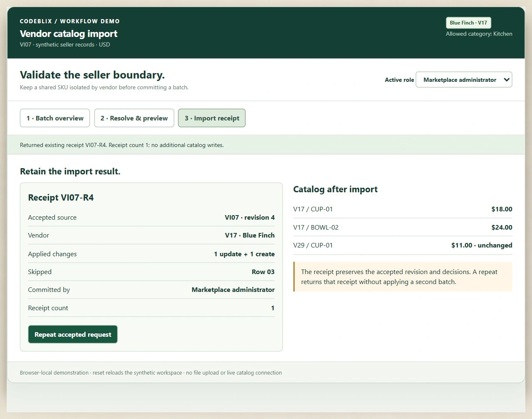This screenshot has width=532, height=419.
Task: Select the V29 / CUP-01 catalog row
Action: [x=403, y=245]
